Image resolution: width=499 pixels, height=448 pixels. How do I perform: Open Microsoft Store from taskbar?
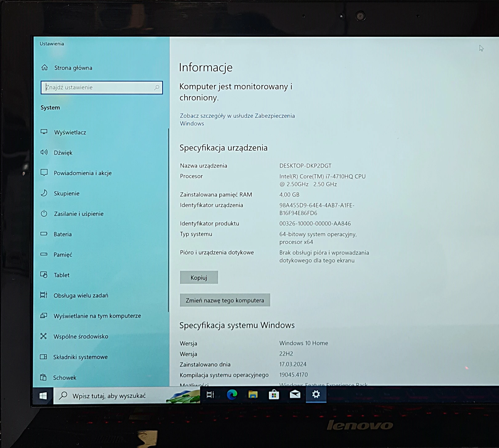click(x=274, y=395)
